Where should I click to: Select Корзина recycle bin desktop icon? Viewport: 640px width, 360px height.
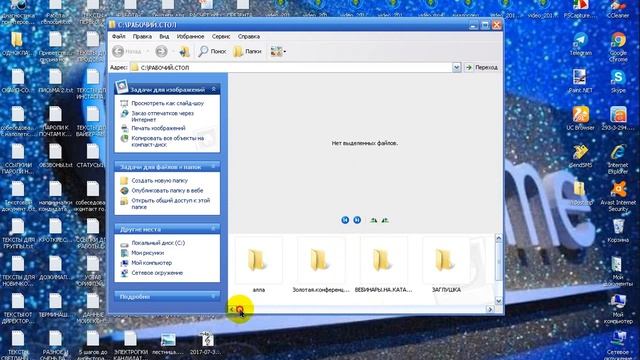[618, 231]
